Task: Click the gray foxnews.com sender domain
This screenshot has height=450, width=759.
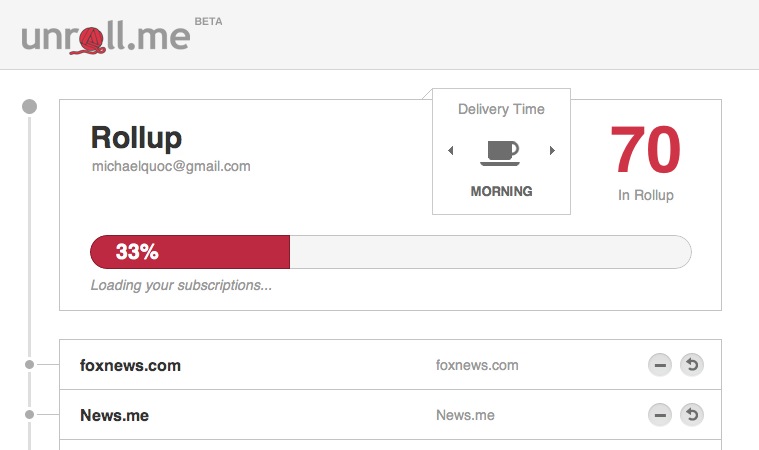Action: 477,365
